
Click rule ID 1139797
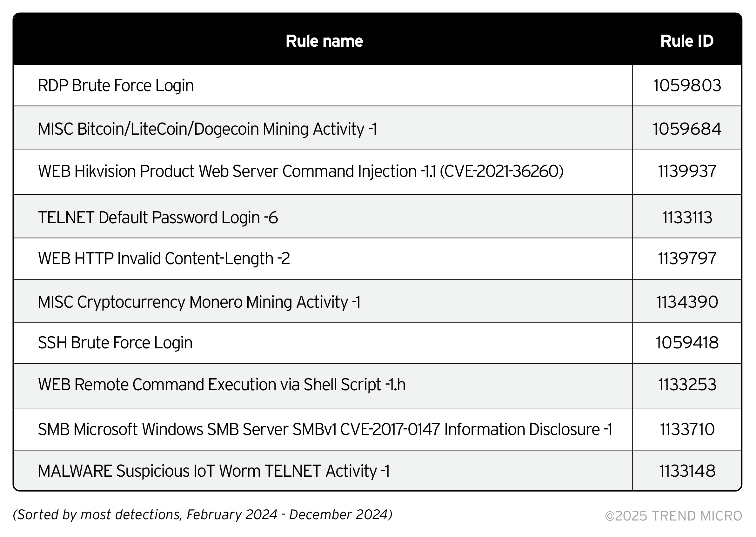tap(686, 258)
